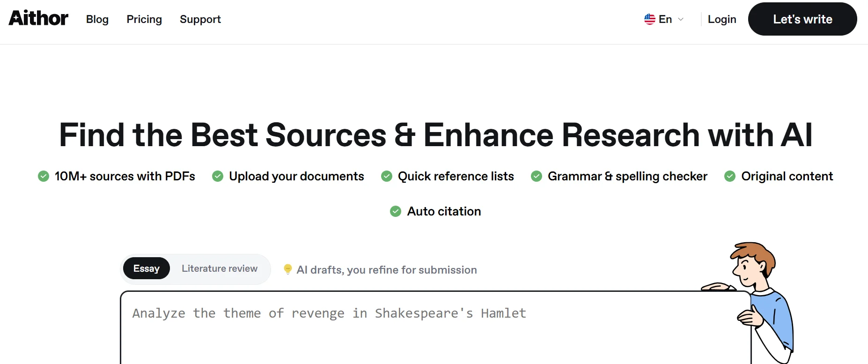Image resolution: width=868 pixels, height=364 pixels.
Task: Click the checkmark beside Original content
Action: coord(730,176)
